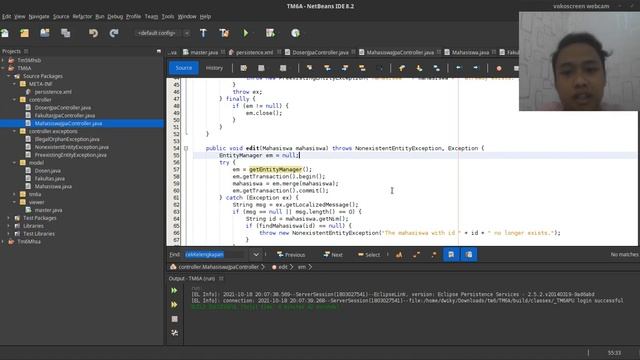Click the Redo toolbar icon
The height and width of the screenshot is (360, 640).
tap(114, 33)
